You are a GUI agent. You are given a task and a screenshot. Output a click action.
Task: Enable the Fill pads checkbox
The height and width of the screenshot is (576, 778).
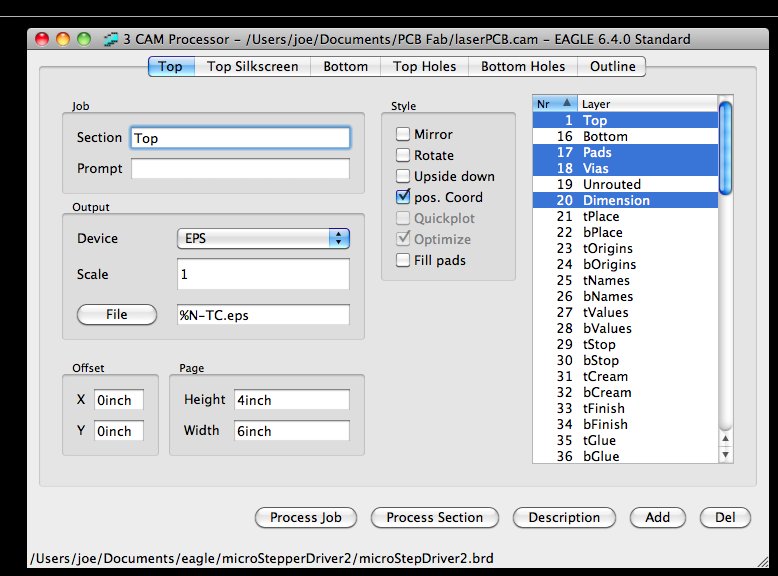(x=403, y=260)
